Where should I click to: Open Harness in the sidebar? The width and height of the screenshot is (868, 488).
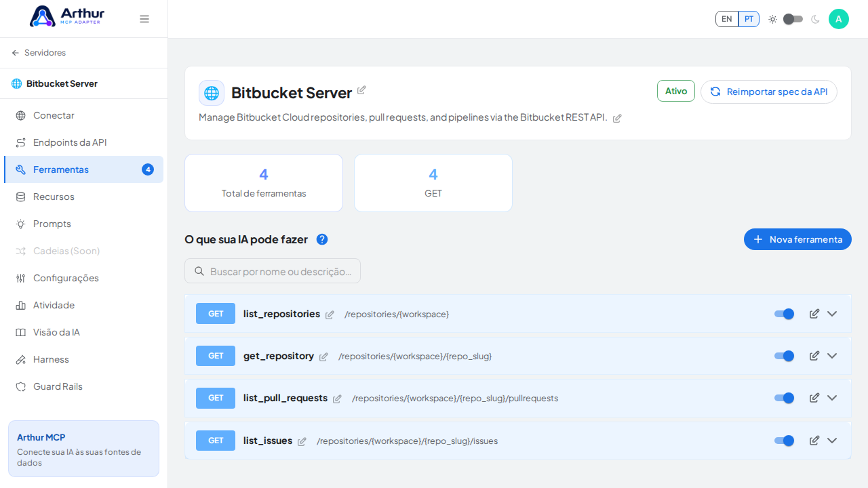tap(83, 359)
